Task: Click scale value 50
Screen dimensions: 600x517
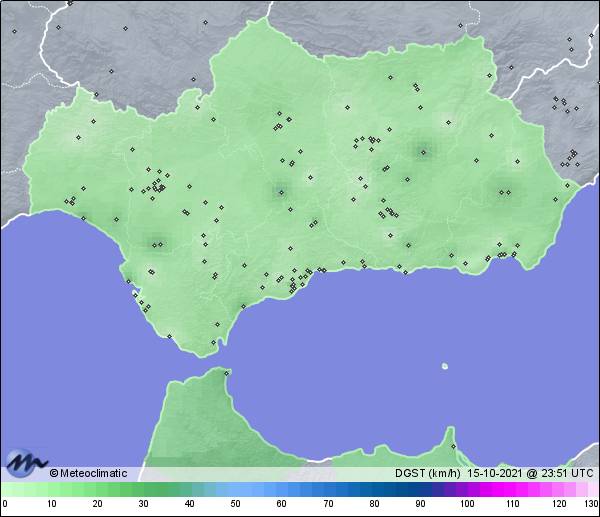Action: click(235, 504)
